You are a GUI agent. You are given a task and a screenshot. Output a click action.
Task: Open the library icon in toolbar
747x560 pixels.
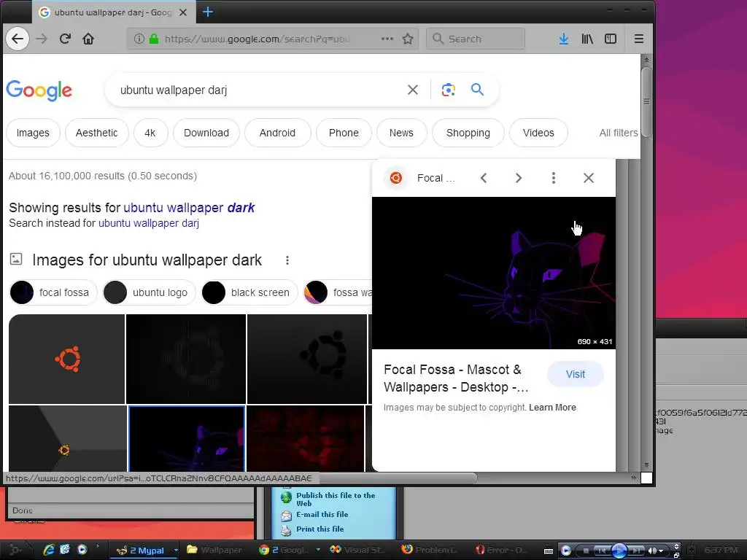point(587,39)
